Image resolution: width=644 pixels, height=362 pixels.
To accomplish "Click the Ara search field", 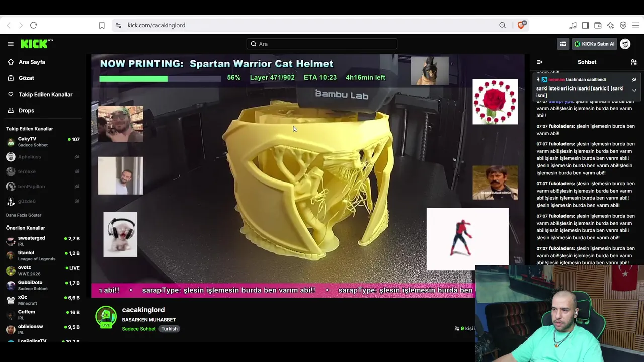I will click(x=322, y=44).
